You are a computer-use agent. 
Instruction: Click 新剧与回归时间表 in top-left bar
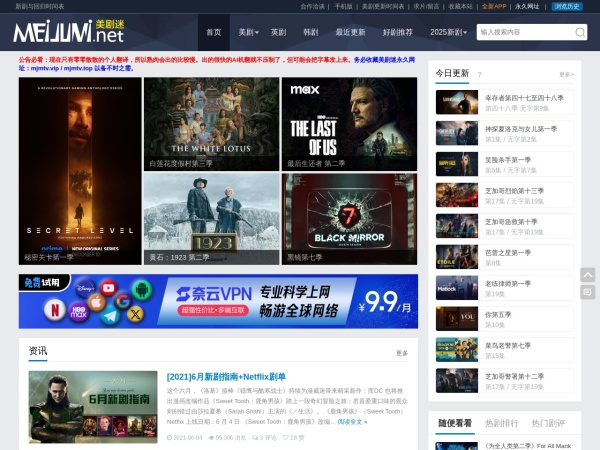click(40, 7)
